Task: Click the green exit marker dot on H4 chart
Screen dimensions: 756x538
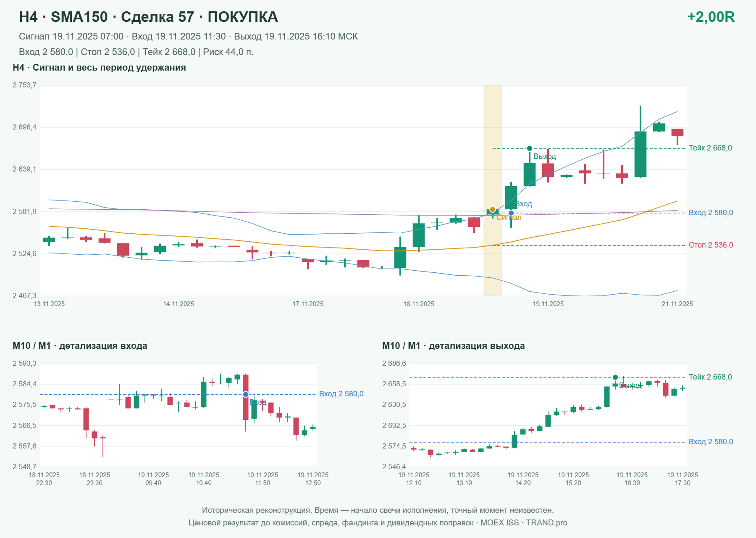Action: (530, 148)
